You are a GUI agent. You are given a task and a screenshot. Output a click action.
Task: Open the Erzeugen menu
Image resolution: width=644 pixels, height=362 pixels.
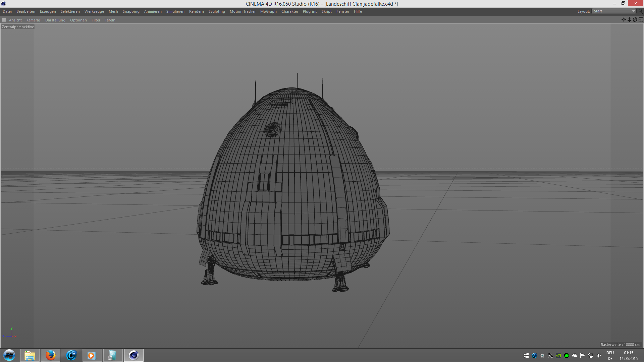pos(48,11)
